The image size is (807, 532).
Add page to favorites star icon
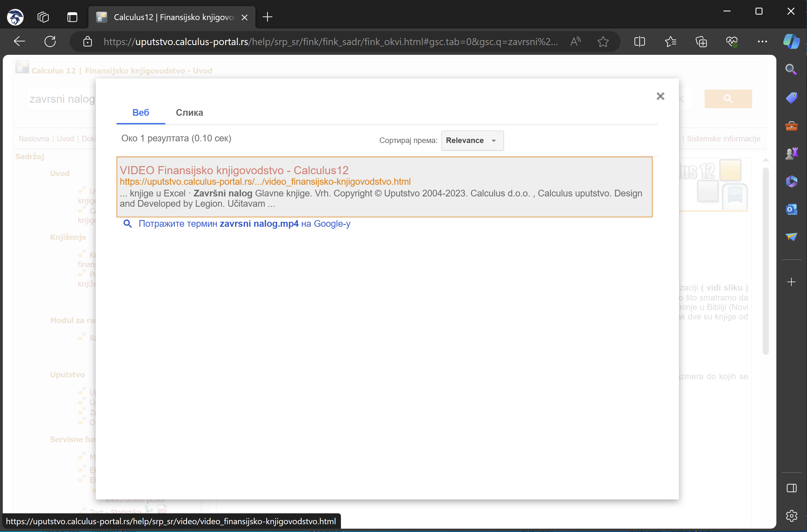(603, 42)
